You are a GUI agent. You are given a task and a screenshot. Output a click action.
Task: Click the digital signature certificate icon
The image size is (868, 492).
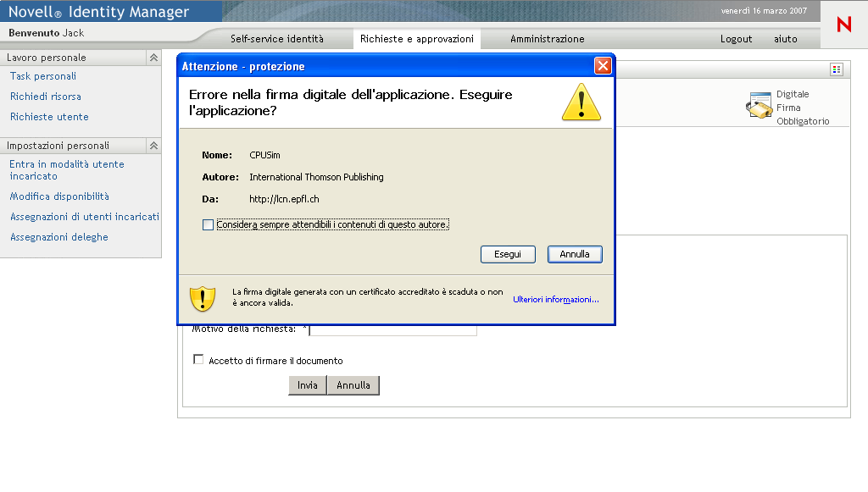click(x=759, y=105)
